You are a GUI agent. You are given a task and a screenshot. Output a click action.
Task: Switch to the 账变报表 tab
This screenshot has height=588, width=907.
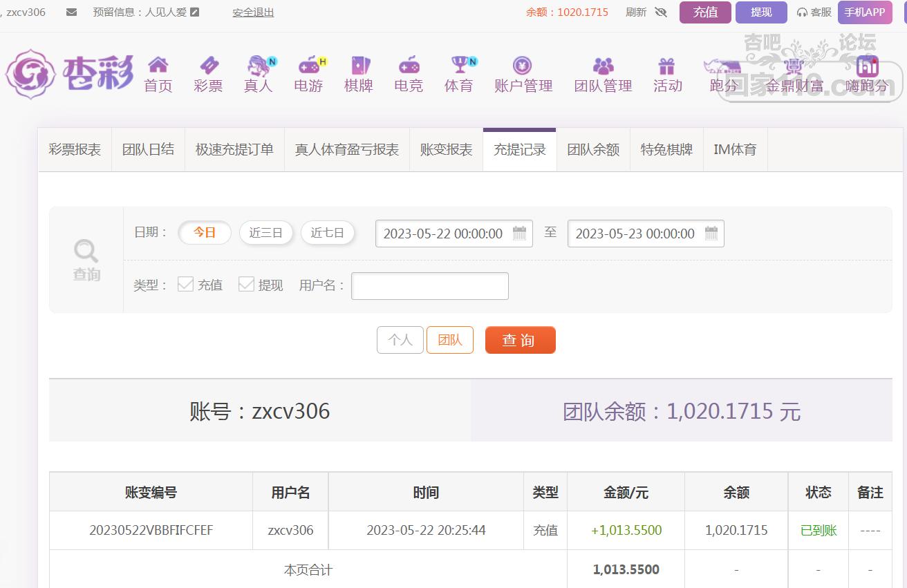446,150
